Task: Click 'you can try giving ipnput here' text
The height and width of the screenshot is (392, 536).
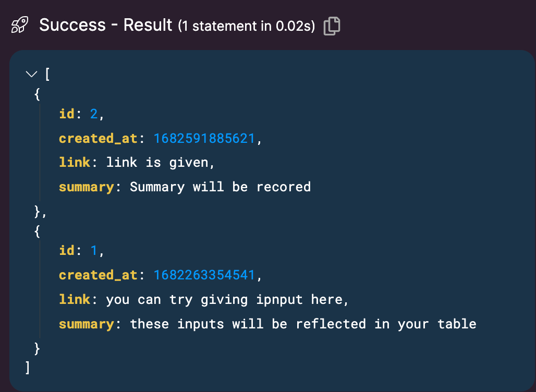Action: [x=224, y=299]
